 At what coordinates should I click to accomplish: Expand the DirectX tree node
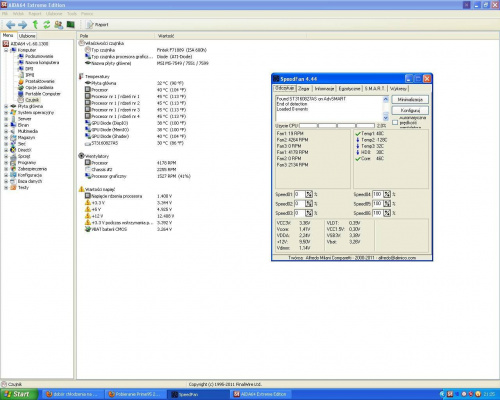(x=6, y=150)
